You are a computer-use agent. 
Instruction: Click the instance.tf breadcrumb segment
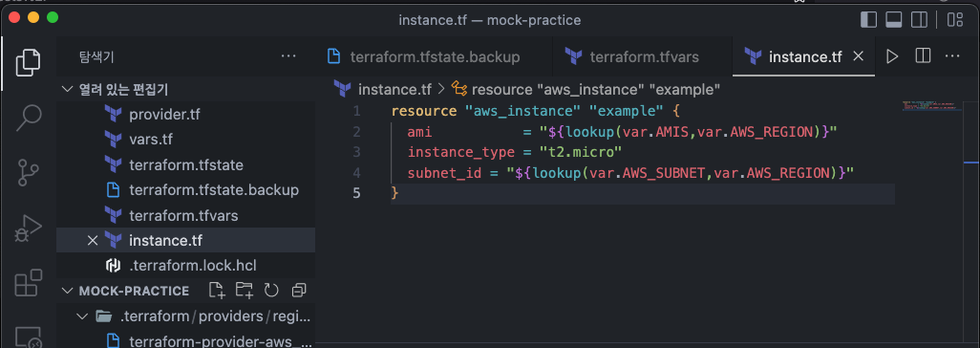pos(394,90)
